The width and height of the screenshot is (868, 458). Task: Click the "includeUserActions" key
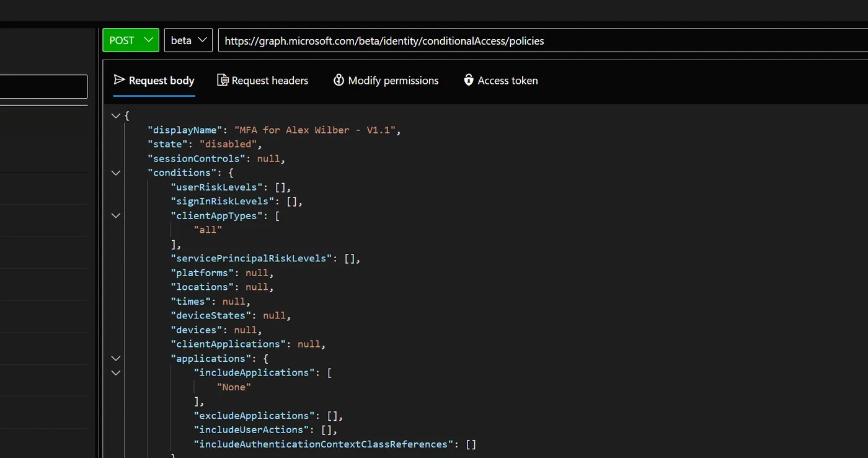(252, 429)
